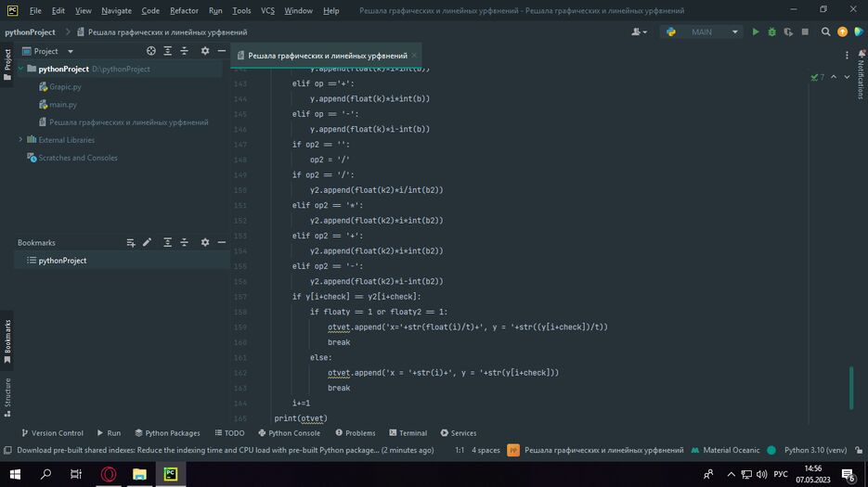Open line:column 1:1 go-to-line widget
Screen dimensions: 868x487
460,450
